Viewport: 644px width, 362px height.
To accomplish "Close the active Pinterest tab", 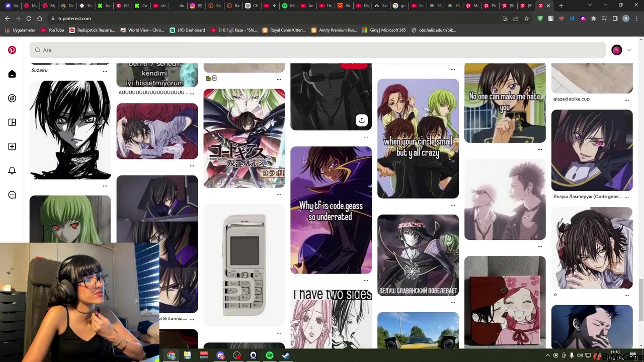I will pos(548,6).
